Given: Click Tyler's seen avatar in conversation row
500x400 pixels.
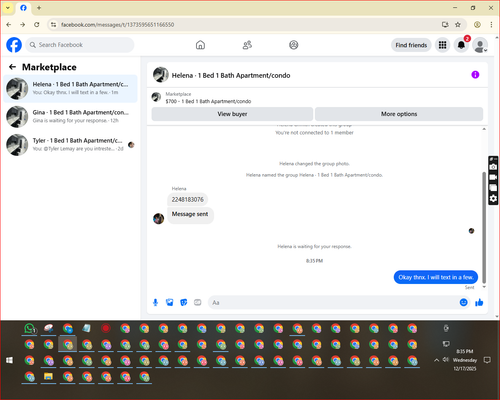Looking at the screenshot, I should tap(131, 145).
